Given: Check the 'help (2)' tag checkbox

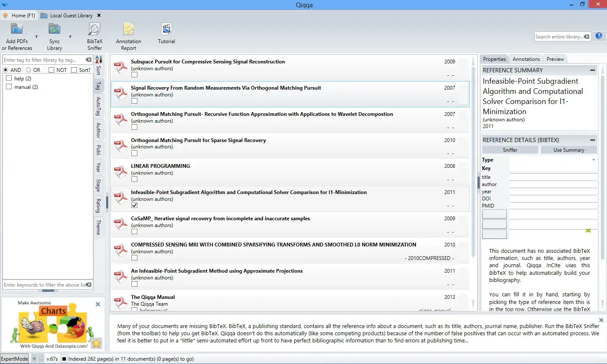Looking at the screenshot, I should tap(9, 78).
